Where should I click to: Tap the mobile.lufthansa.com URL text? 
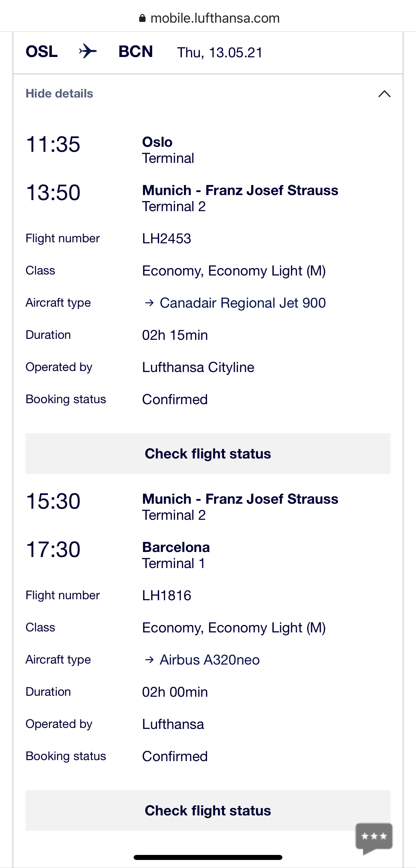pos(215,18)
